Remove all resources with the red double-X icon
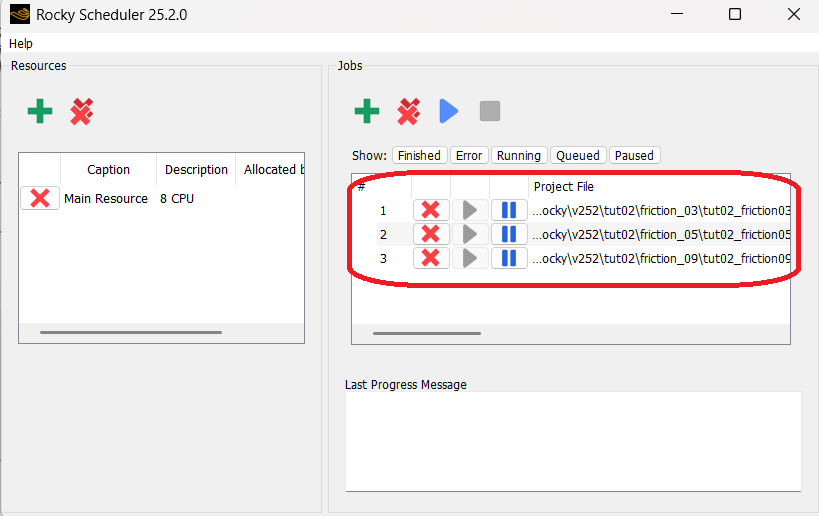 point(81,111)
